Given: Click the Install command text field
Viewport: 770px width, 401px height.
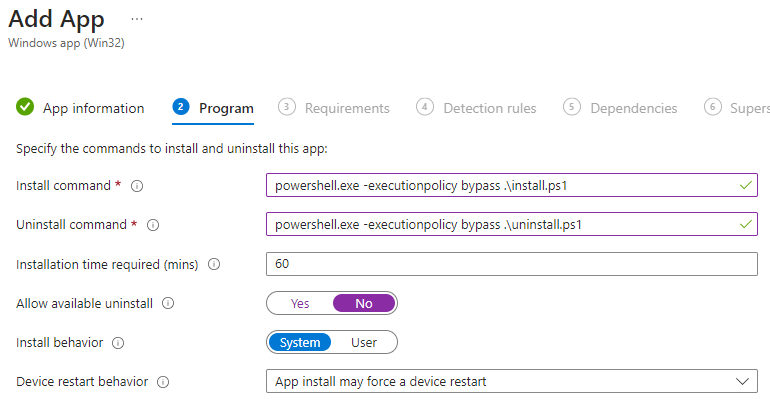Looking at the screenshot, I should (500, 186).
